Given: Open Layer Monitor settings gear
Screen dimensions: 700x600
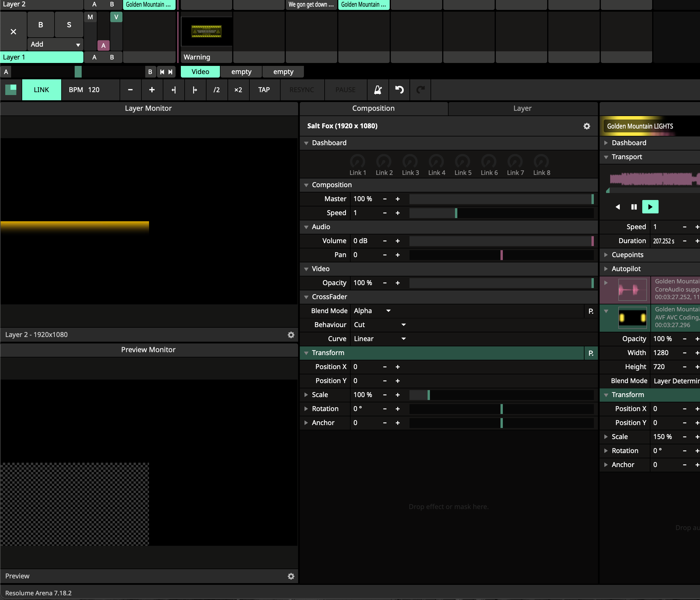Looking at the screenshot, I should [x=291, y=335].
